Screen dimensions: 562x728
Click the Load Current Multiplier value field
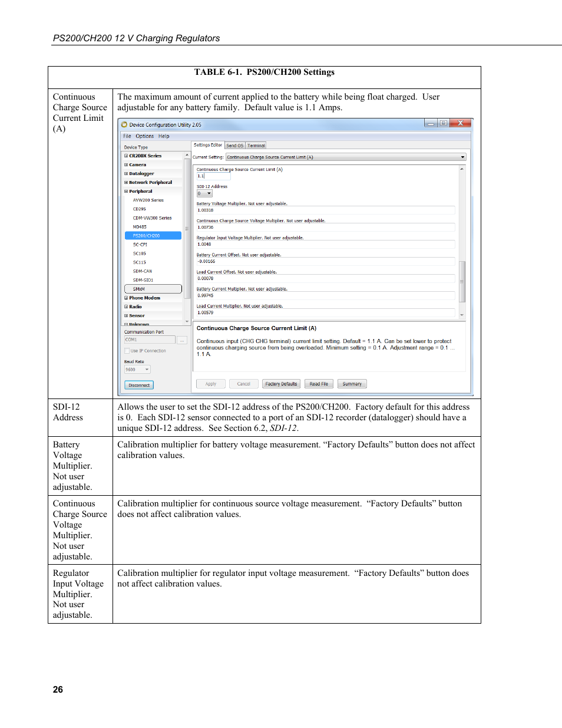point(325,312)
